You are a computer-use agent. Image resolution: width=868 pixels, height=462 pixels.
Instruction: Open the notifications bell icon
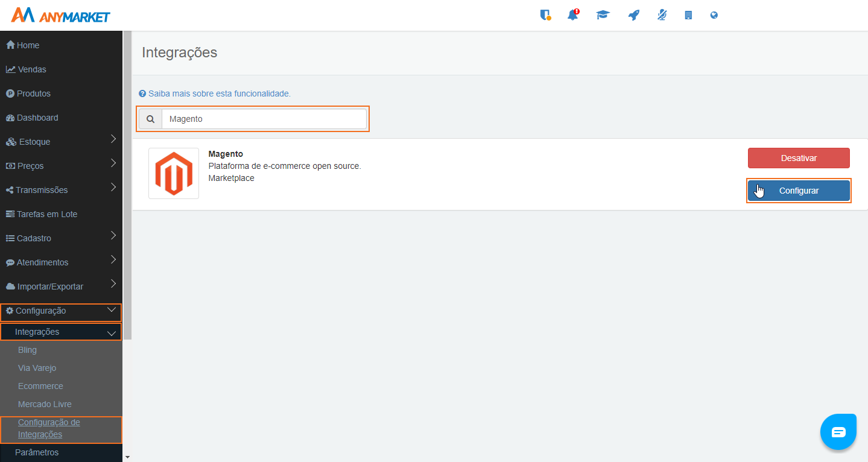573,15
